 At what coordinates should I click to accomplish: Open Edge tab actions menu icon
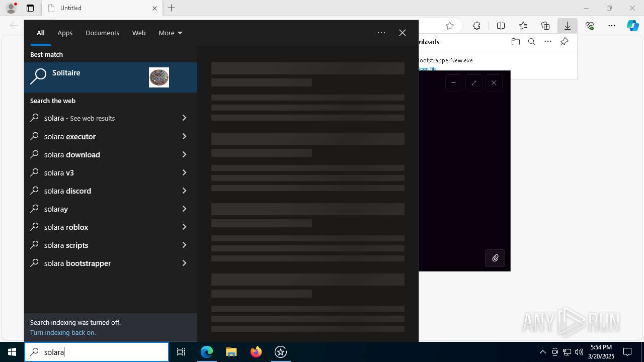pos(30,8)
